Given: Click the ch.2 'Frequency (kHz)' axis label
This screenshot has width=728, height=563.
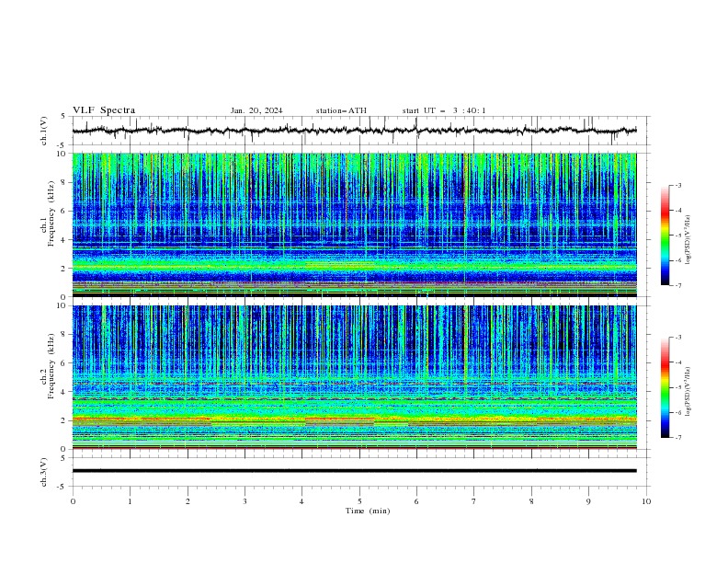Looking at the screenshot, I should coord(51,365).
